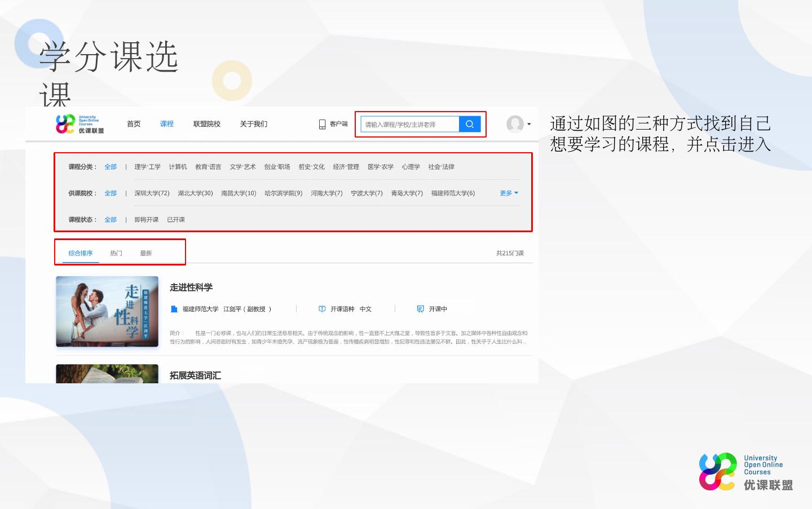Select 全部 in the 课程状态 row
The image size is (812, 509).
click(111, 220)
